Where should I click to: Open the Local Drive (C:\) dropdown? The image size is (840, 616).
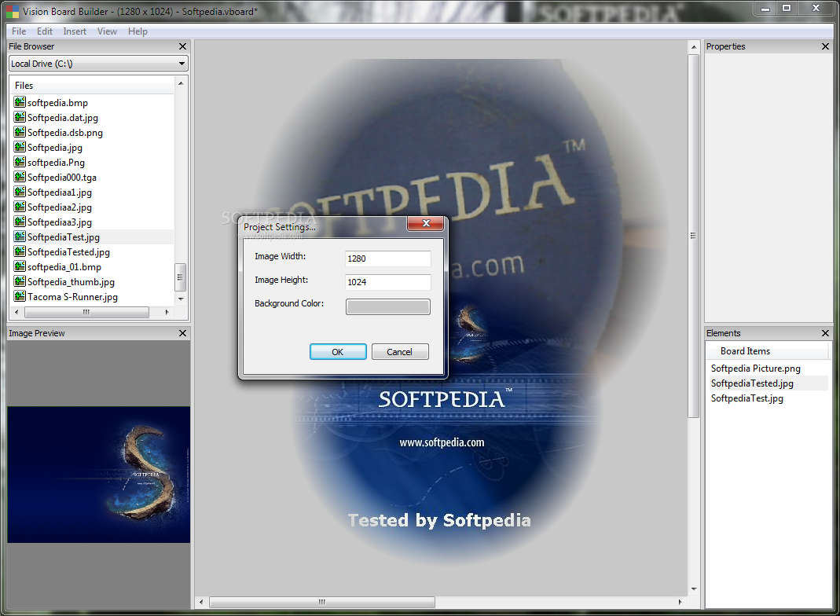(x=98, y=64)
